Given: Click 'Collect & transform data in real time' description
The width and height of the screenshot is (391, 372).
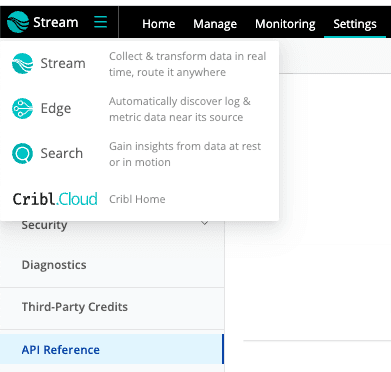Looking at the screenshot, I should coord(187,64).
